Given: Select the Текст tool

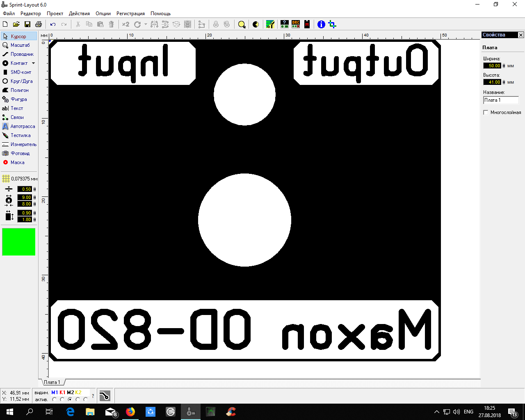Looking at the screenshot, I should coord(19,108).
